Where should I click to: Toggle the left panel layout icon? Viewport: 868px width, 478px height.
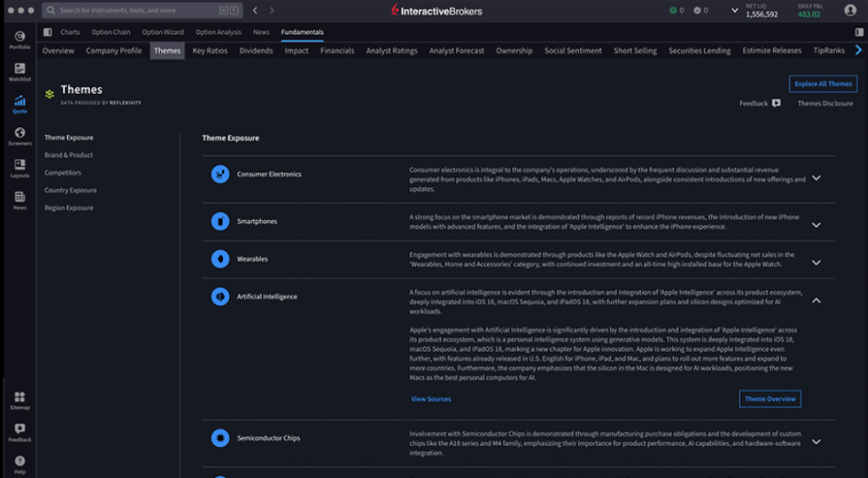tap(47, 32)
